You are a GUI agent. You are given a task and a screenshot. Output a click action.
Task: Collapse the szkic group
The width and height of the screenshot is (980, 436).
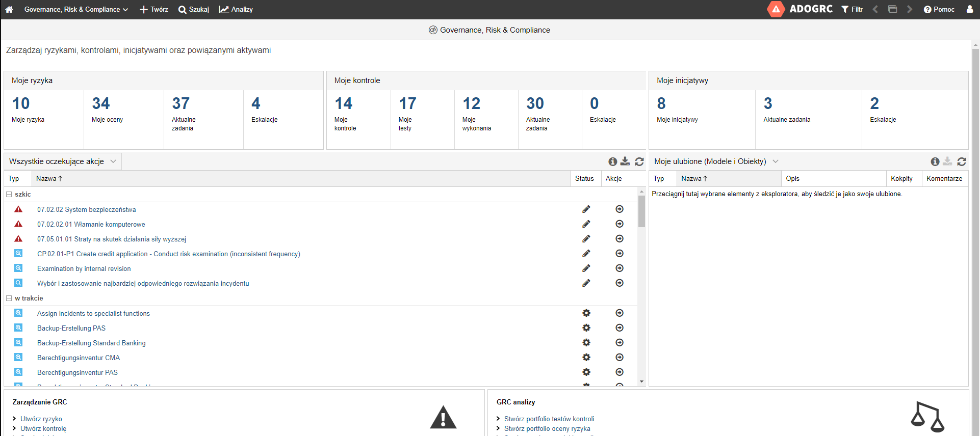point(9,195)
